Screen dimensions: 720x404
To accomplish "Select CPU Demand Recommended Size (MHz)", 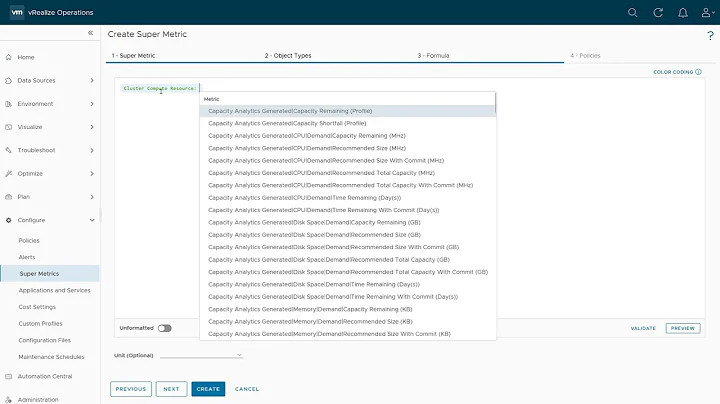I will coord(348,148).
